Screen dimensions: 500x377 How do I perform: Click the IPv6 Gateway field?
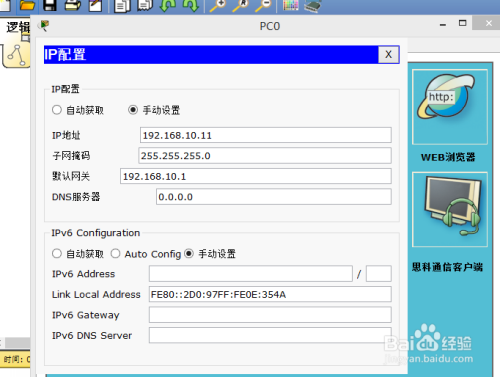[270, 315]
